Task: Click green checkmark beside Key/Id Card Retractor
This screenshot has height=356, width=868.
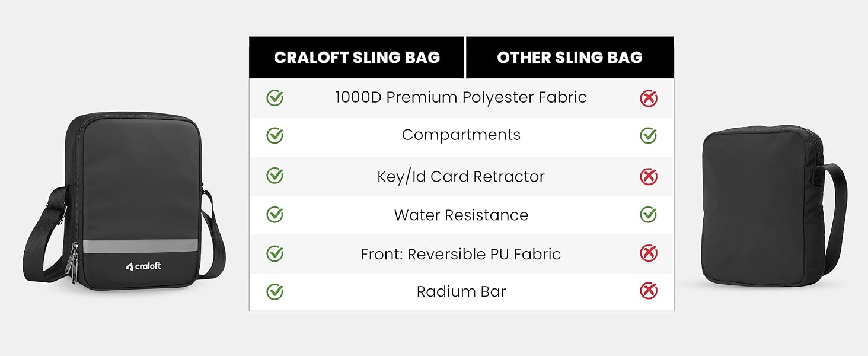Action: pos(275,176)
